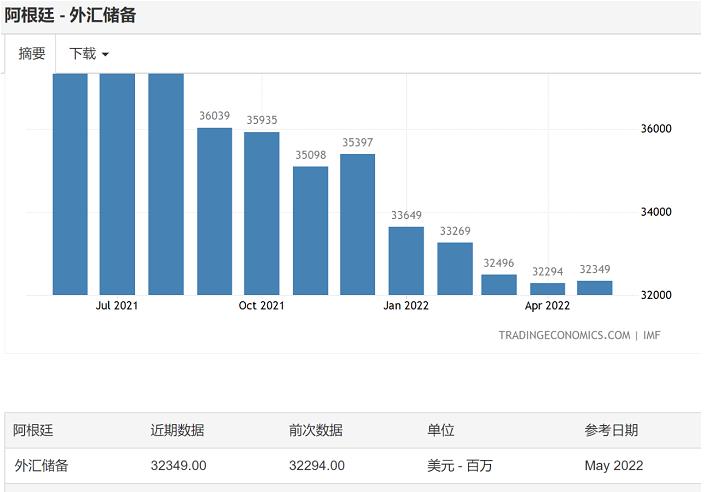Click the Jul 2021 axis label
709x492 pixels.
pyautogui.click(x=117, y=306)
